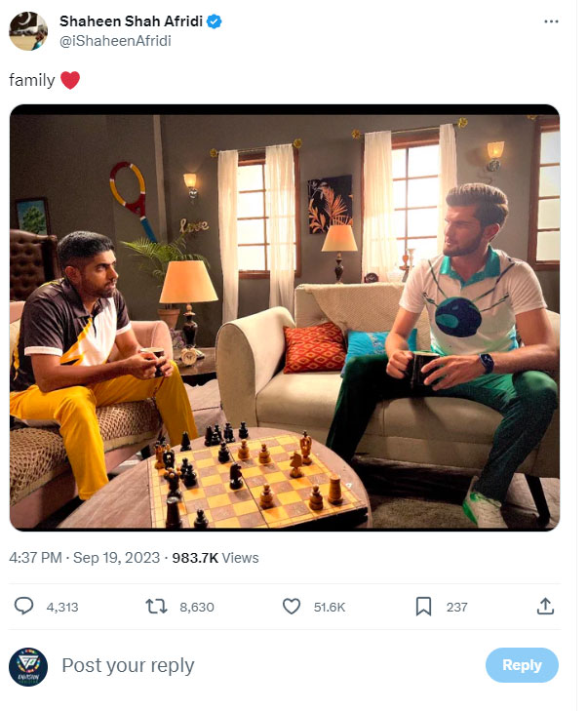The height and width of the screenshot is (711, 588).
Task: Open the chess table photo in full view
Action: click(285, 317)
